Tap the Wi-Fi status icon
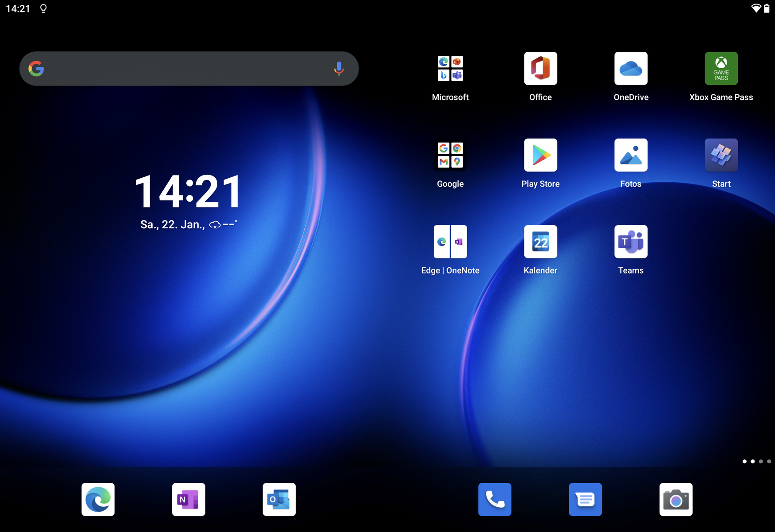The height and width of the screenshot is (532, 775). (756, 8)
